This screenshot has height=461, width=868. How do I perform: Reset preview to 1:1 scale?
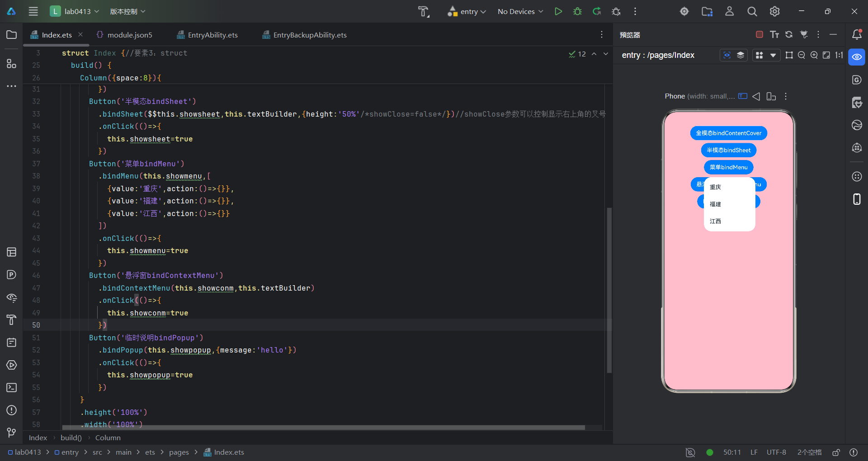click(x=839, y=55)
